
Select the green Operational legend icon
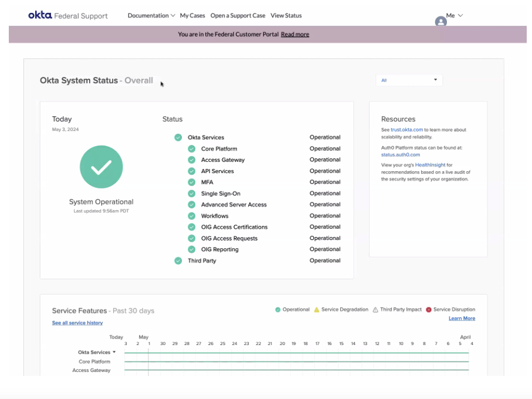[x=278, y=309]
